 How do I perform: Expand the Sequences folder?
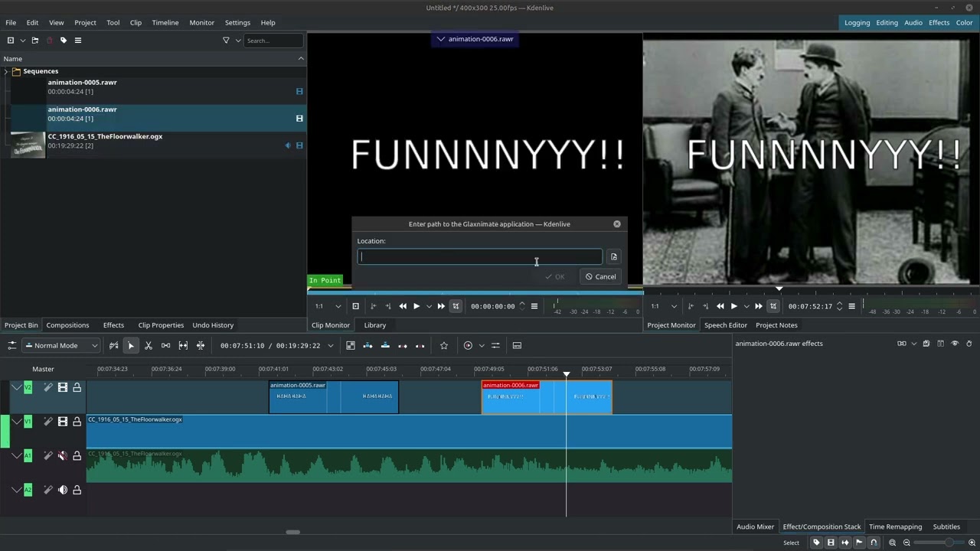coord(6,71)
